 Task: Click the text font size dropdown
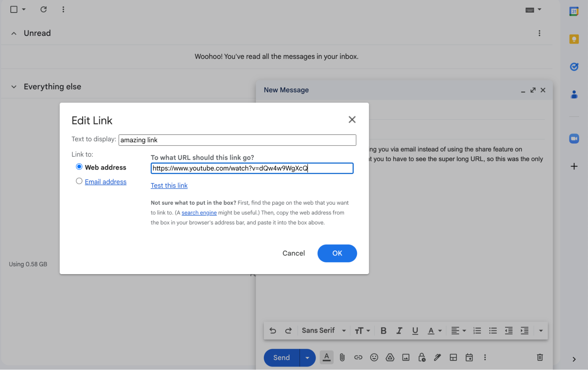(362, 330)
